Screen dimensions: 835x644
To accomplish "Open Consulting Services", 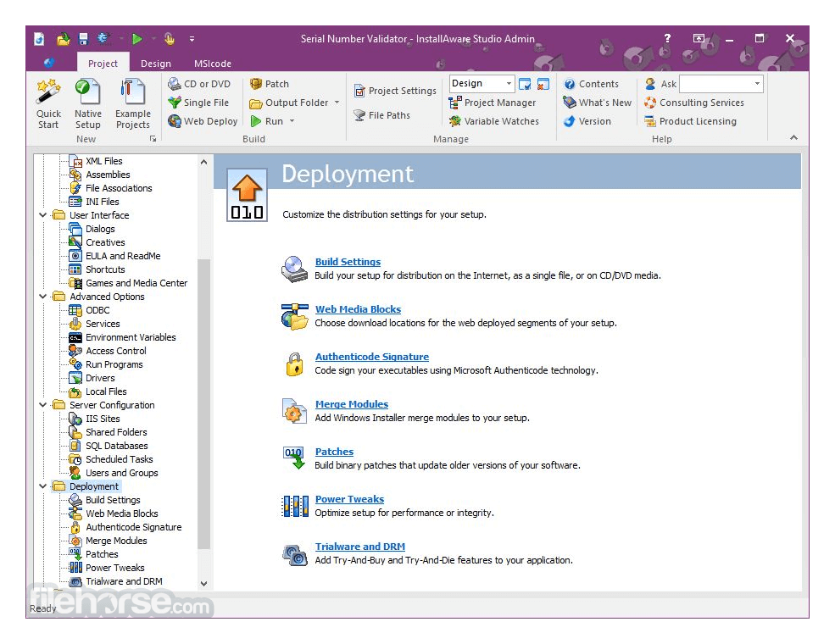I will (x=694, y=103).
